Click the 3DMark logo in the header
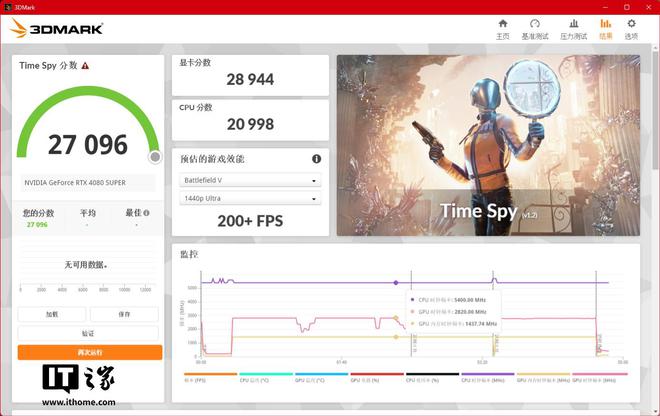 pyautogui.click(x=56, y=28)
